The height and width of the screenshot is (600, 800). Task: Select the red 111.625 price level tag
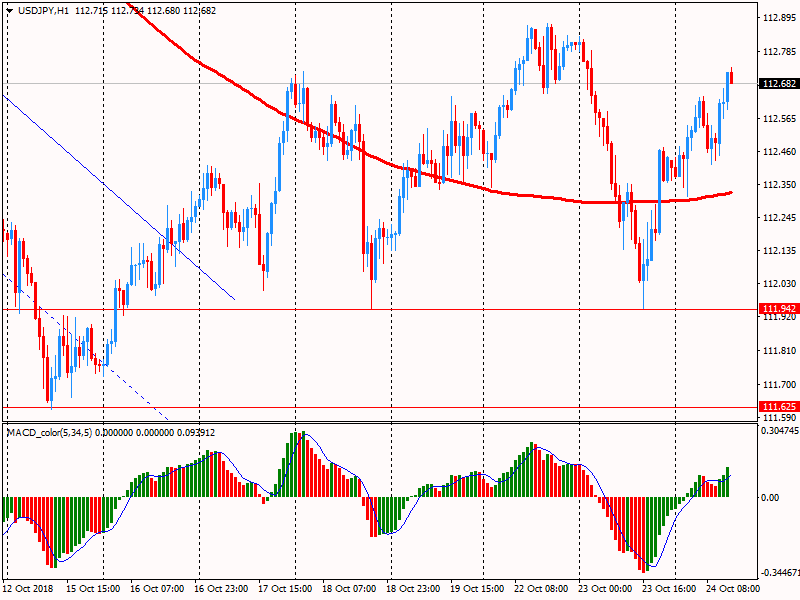(x=778, y=406)
